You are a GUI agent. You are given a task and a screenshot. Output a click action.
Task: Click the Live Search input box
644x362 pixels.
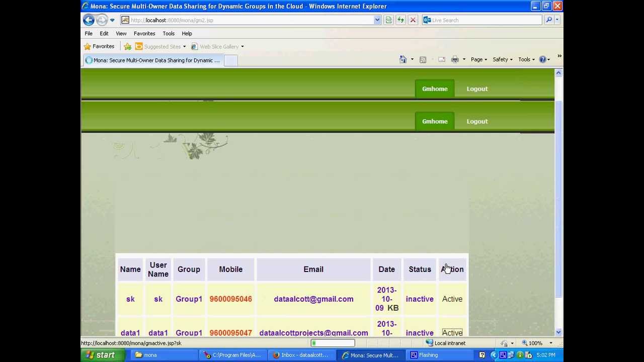482,20
